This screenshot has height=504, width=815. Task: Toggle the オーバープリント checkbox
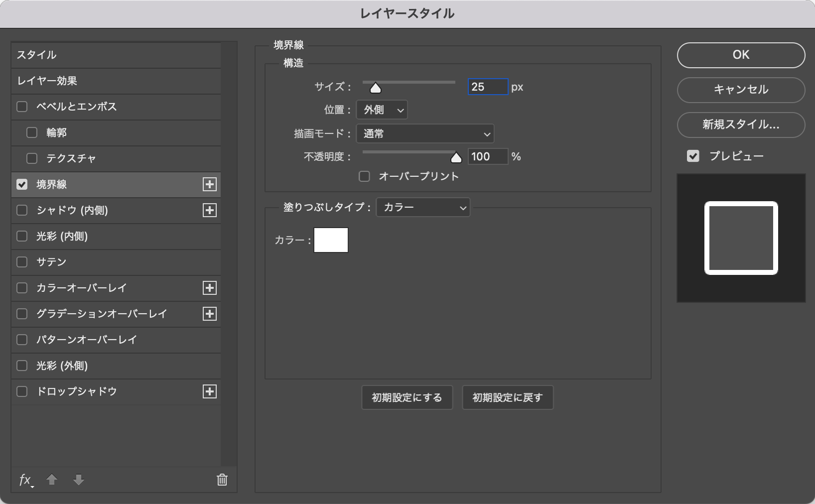[x=365, y=176]
